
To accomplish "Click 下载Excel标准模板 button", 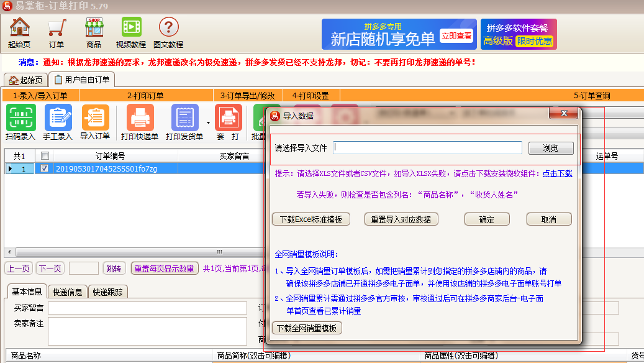I will point(311,219).
